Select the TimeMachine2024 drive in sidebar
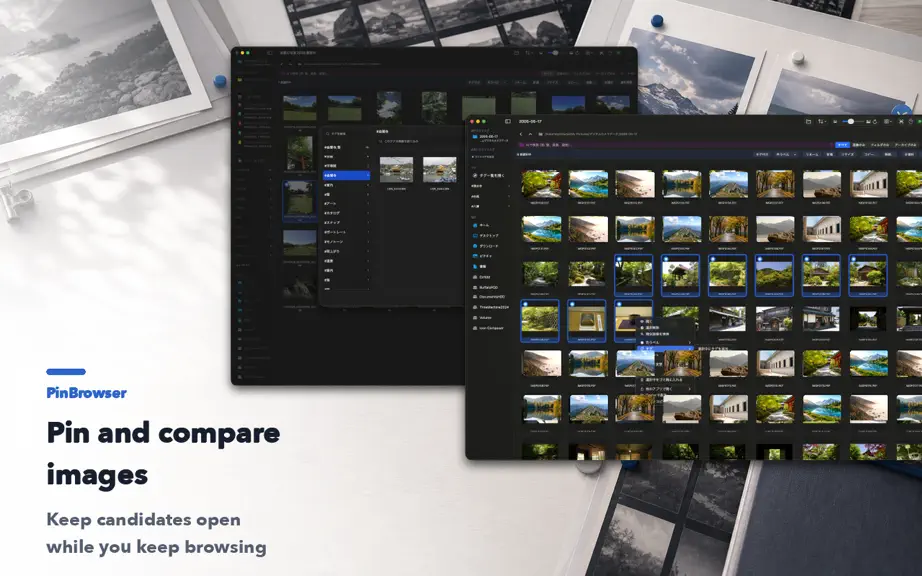Viewport: 922px width, 576px height. 491,307
